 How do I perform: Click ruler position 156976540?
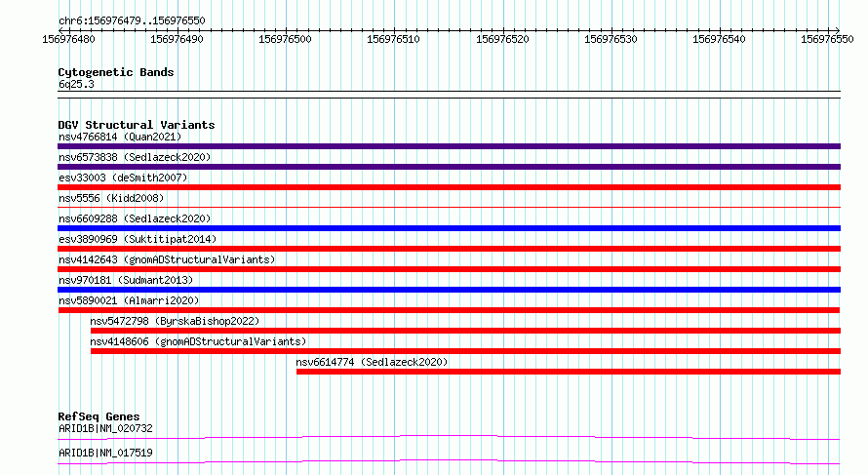(x=719, y=39)
